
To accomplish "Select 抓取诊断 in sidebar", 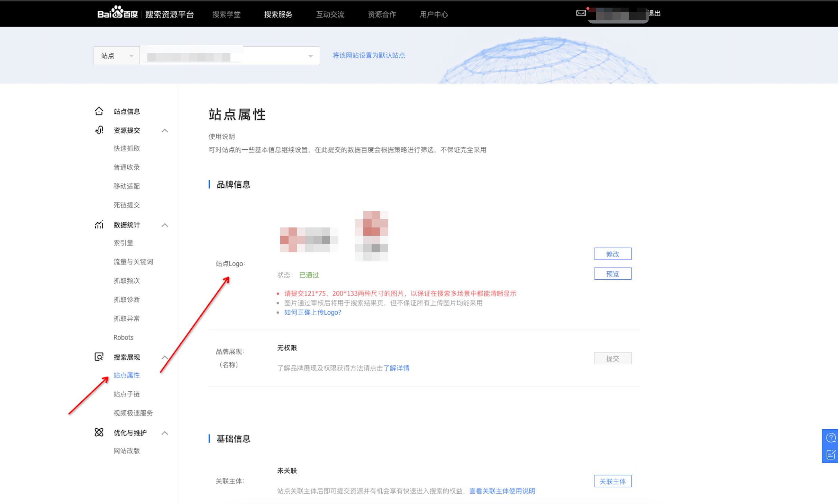I will pos(127,299).
